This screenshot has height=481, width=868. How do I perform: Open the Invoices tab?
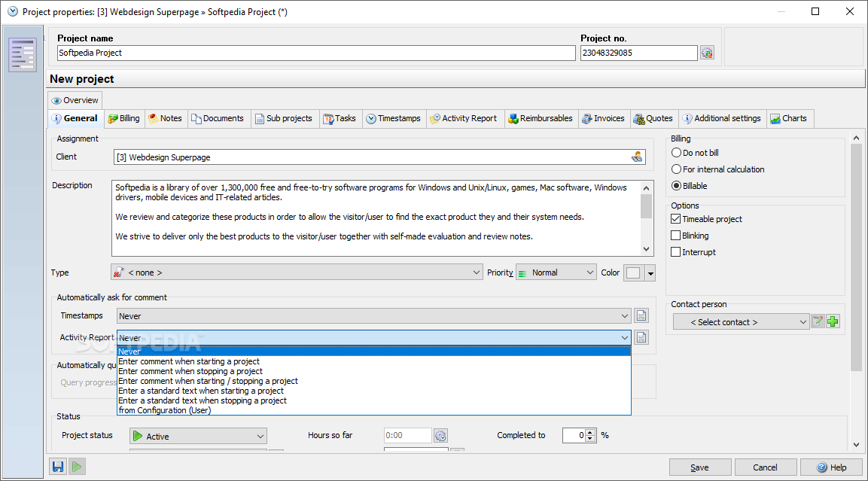pyautogui.click(x=604, y=118)
